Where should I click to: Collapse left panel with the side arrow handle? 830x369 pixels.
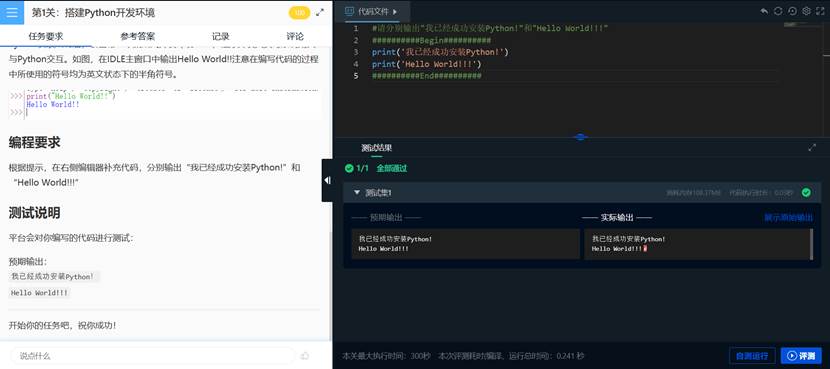pyautogui.click(x=327, y=181)
